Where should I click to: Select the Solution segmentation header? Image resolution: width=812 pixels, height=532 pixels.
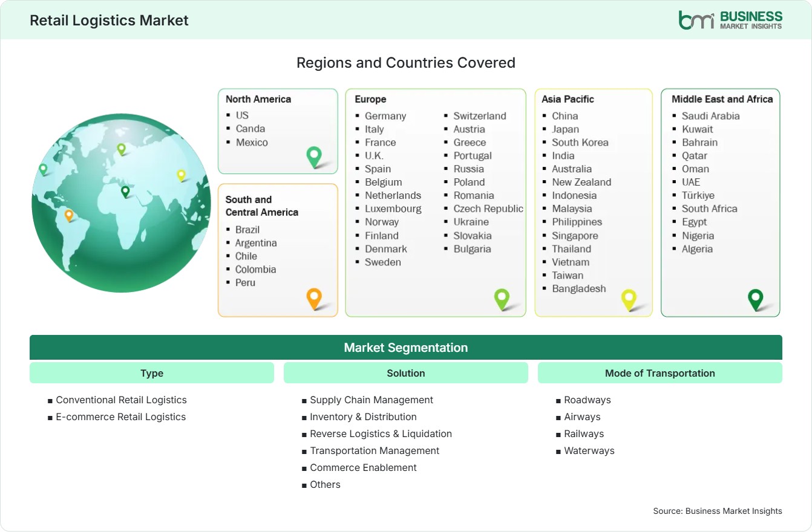coord(406,373)
